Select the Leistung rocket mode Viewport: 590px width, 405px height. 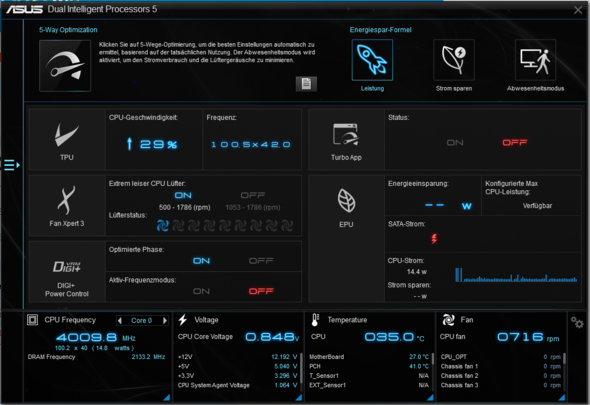click(372, 60)
